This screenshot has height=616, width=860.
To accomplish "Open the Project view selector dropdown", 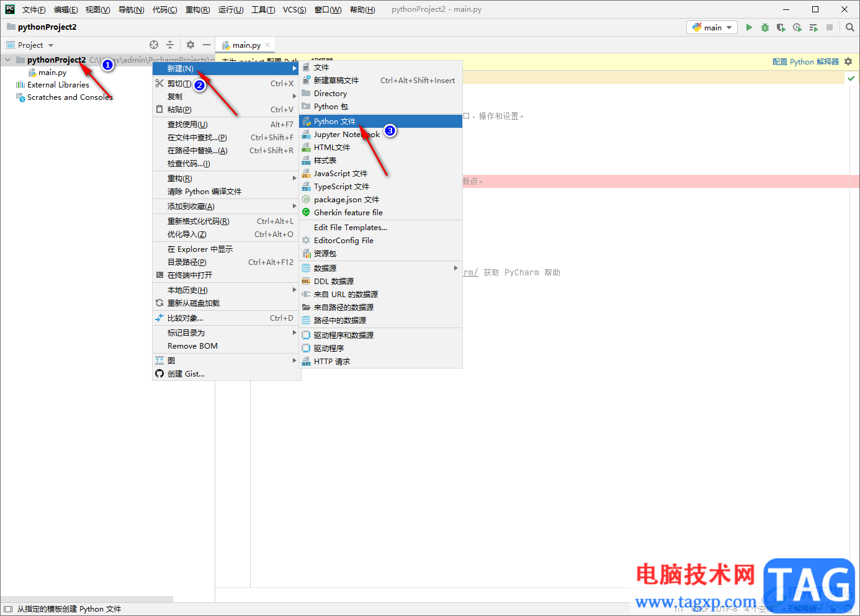I will [30, 45].
